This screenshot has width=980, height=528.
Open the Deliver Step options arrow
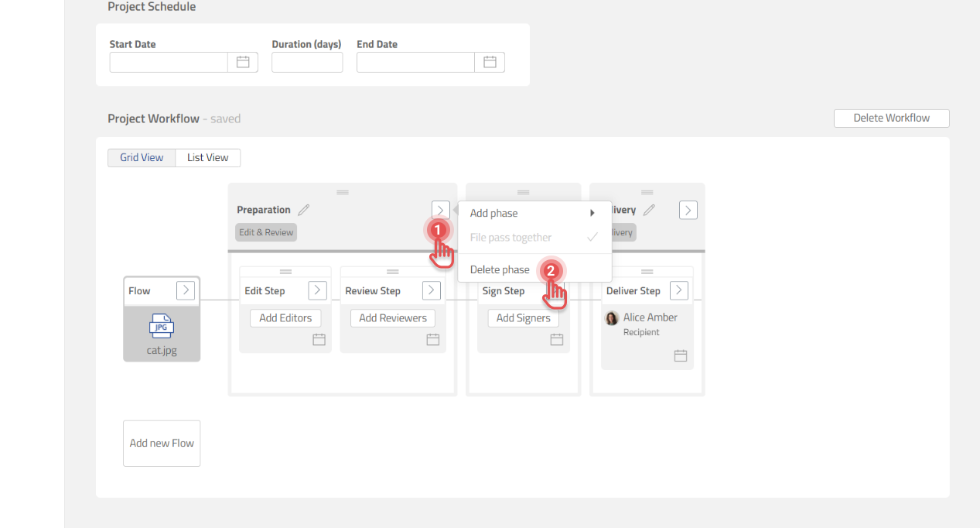pos(678,290)
